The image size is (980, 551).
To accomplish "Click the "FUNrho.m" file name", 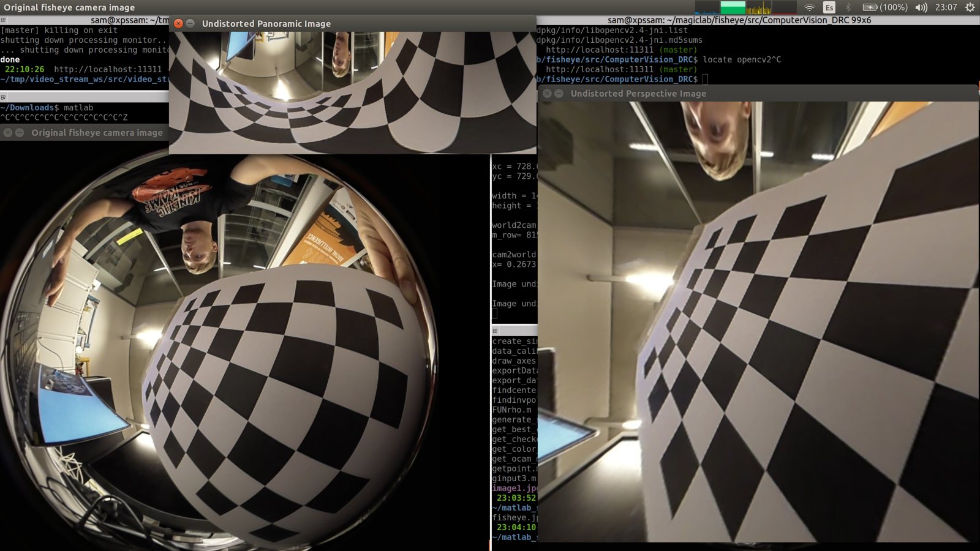I will [x=512, y=410].
